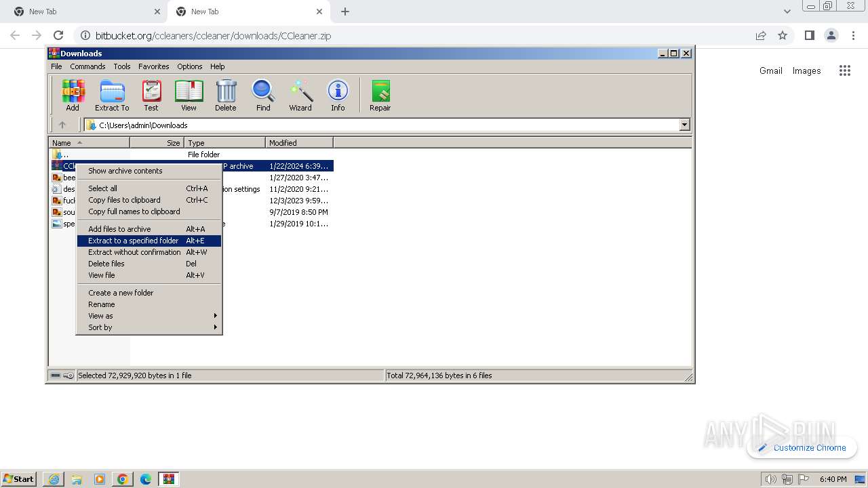The width and height of the screenshot is (868, 488).
Task: Open the Options menu
Action: click(x=190, y=66)
